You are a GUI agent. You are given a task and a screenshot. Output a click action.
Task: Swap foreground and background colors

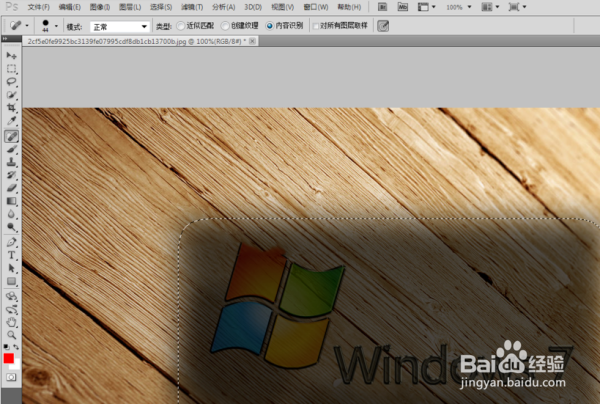(16, 347)
